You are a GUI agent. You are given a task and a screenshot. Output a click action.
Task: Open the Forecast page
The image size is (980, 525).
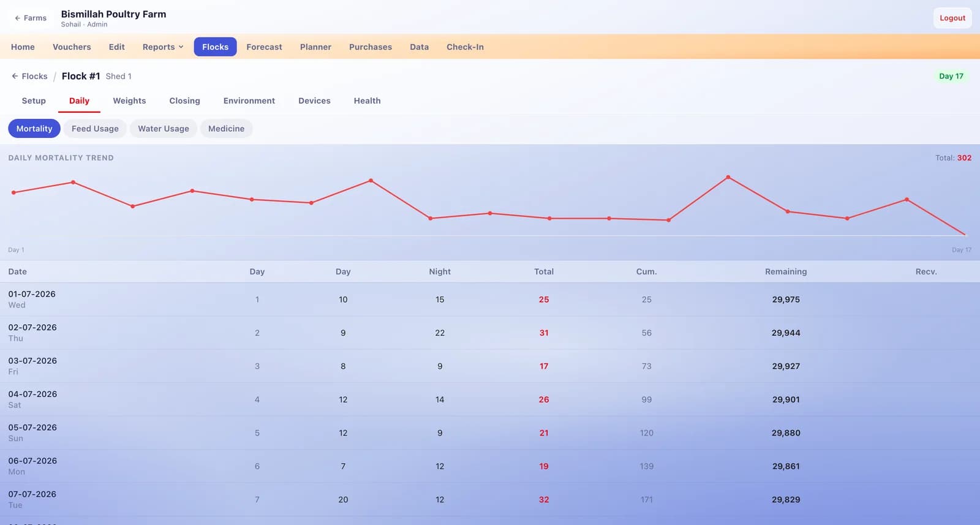pyautogui.click(x=264, y=47)
